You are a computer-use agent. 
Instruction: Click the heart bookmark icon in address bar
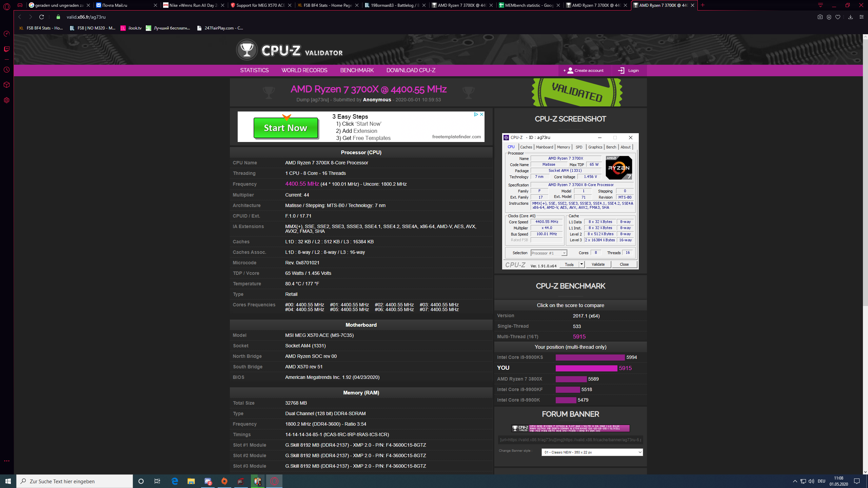pos(838,17)
